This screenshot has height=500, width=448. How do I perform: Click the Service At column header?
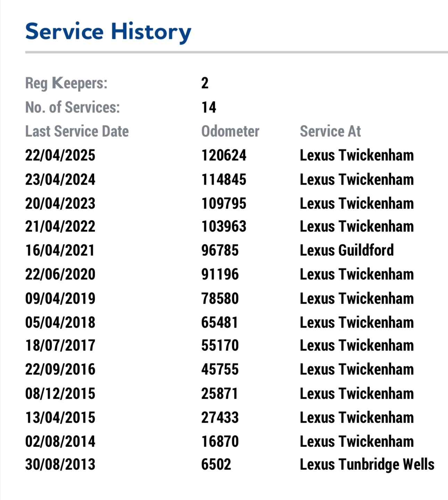[330, 131]
